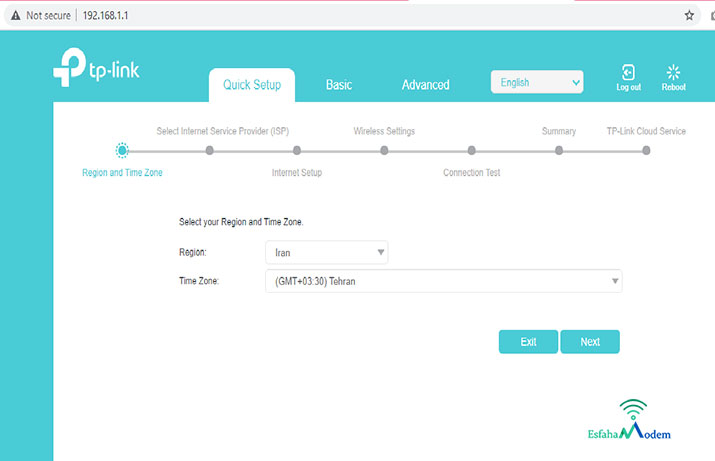The image size is (715, 461).
Task: Click the Wireless Settings step dot
Action: tap(384, 151)
